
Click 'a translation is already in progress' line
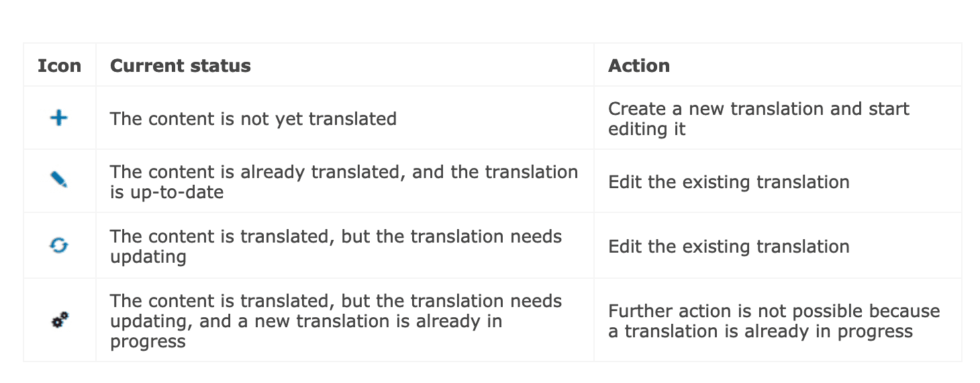coord(760,331)
